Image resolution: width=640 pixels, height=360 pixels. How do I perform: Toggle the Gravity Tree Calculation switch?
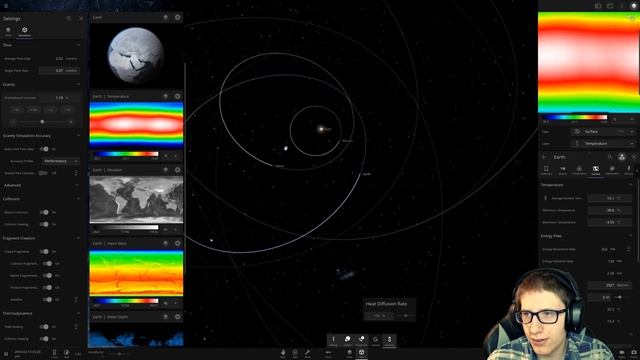coord(42,173)
